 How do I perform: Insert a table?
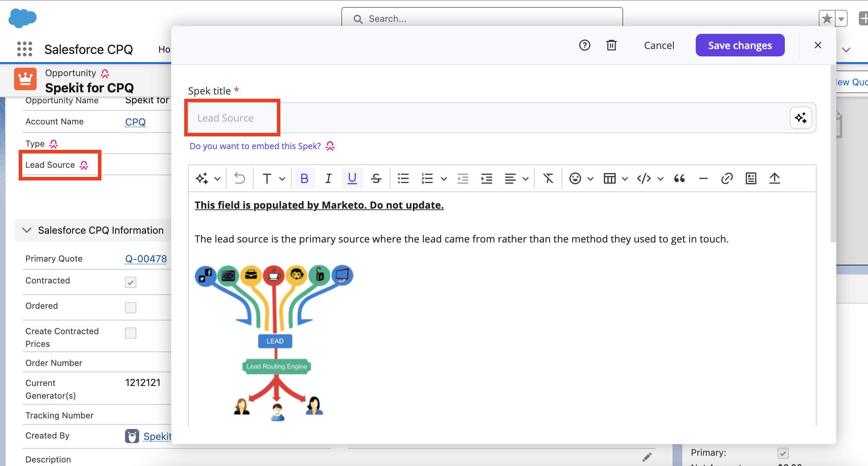pos(610,178)
